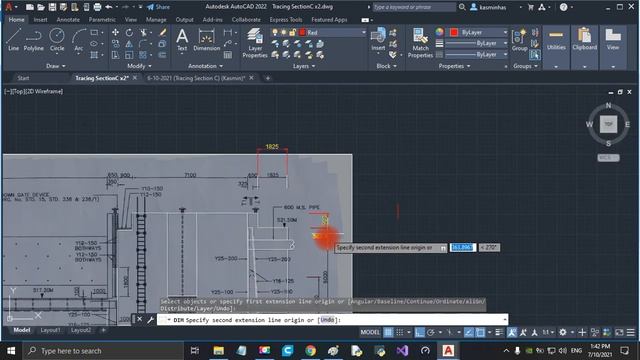Image resolution: width=640 pixels, height=360 pixels.
Task: Switch to 6-10-2021 Tracing Section C drawing tab
Action: pos(196,78)
